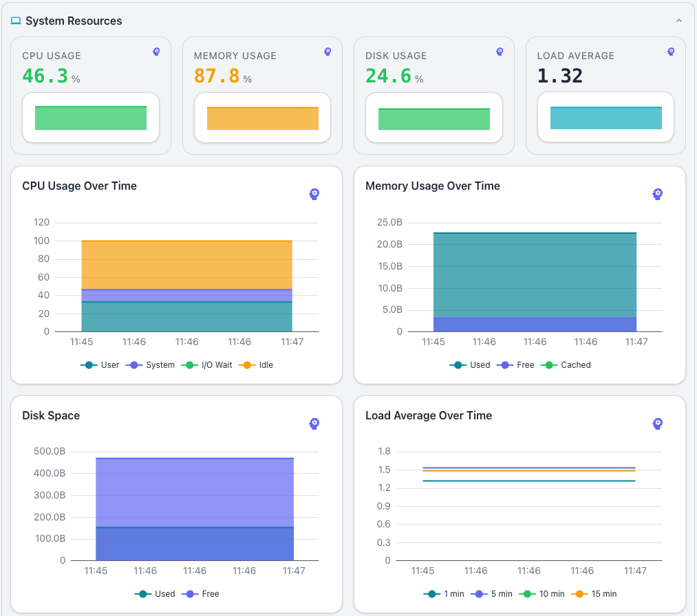Viewport: 697px width, 616px height.
Task: Toggle 1 min series in Load Average legend
Action: 444,594
